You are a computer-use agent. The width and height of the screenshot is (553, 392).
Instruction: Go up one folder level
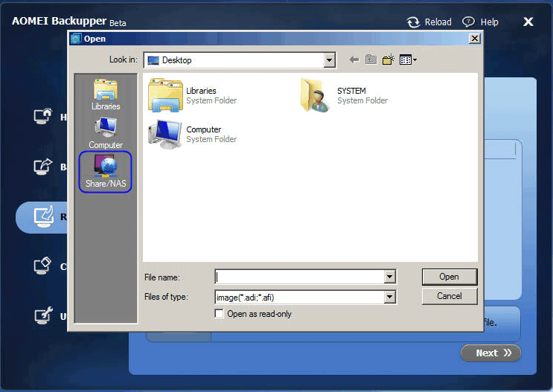[371, 60]
